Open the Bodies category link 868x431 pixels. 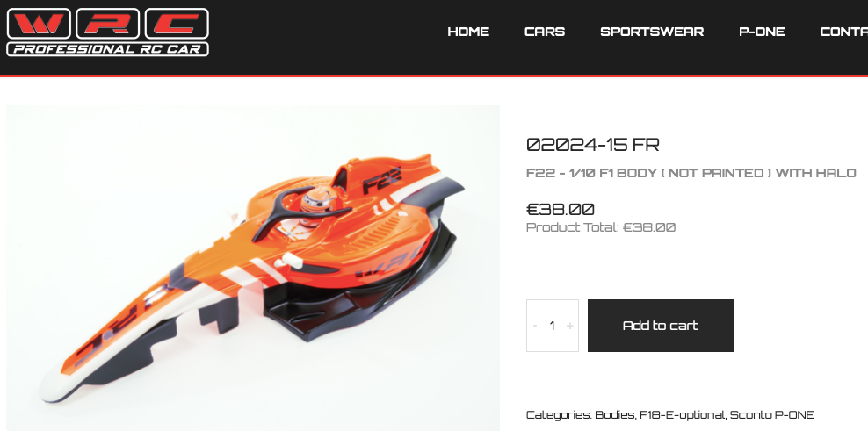pyautogui.click(x=614, y=414)
